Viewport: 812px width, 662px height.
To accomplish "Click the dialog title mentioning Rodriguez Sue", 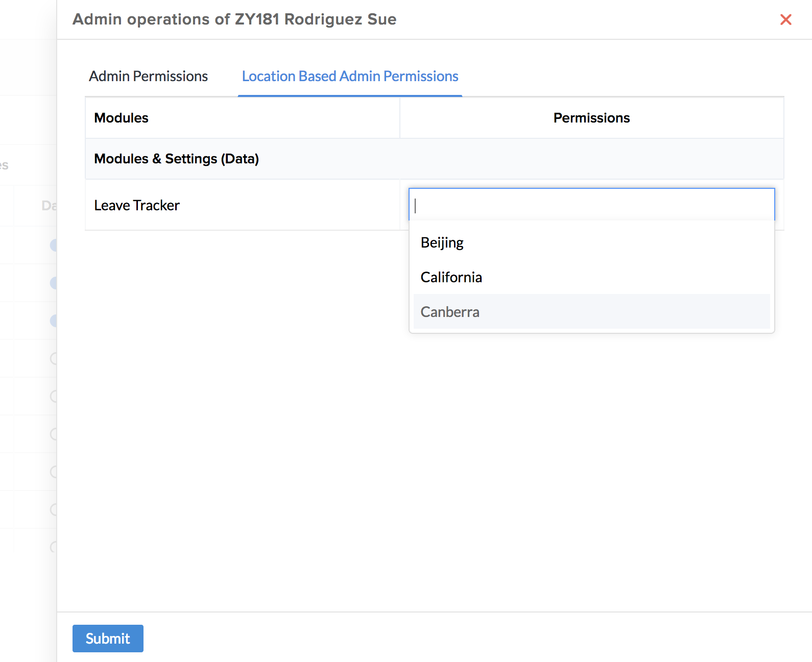I will pyautogui.click(x=234, y=19).
